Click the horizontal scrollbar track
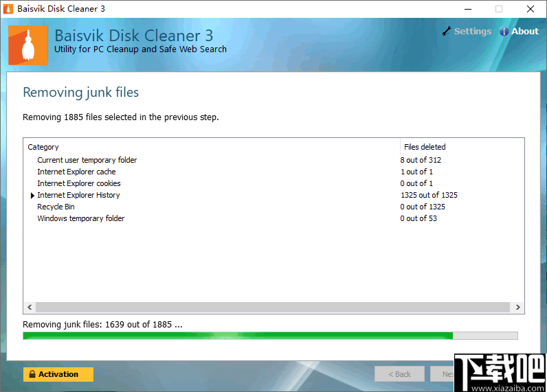The height and width of the screenshot is (392, 547). click(x=273, y=307)
